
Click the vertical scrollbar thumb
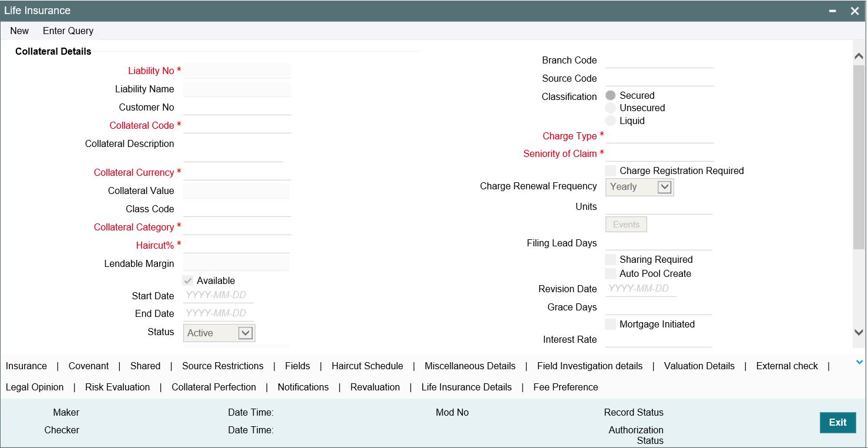coord(859,156)
